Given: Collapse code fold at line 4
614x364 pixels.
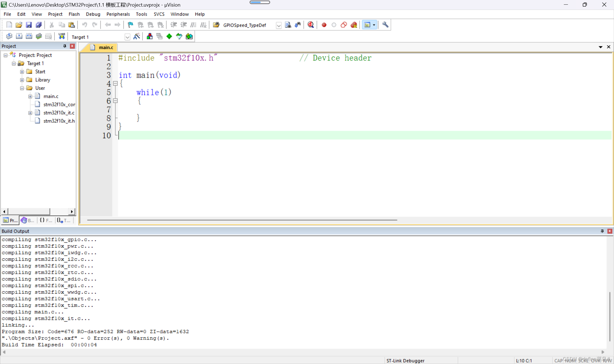Looking at the screenshot, I should pyautogui.click(x=115, y=84).
